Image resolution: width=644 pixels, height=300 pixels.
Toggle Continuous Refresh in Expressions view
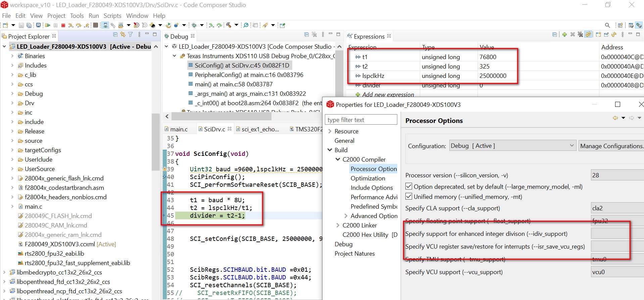[588, 35]
